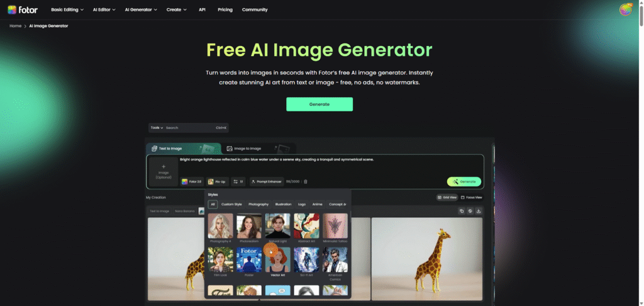The height and width of the screenshot is (306, 644).
Task: Open the Fotor 2.0 model selector
Action: pos(192,181)
